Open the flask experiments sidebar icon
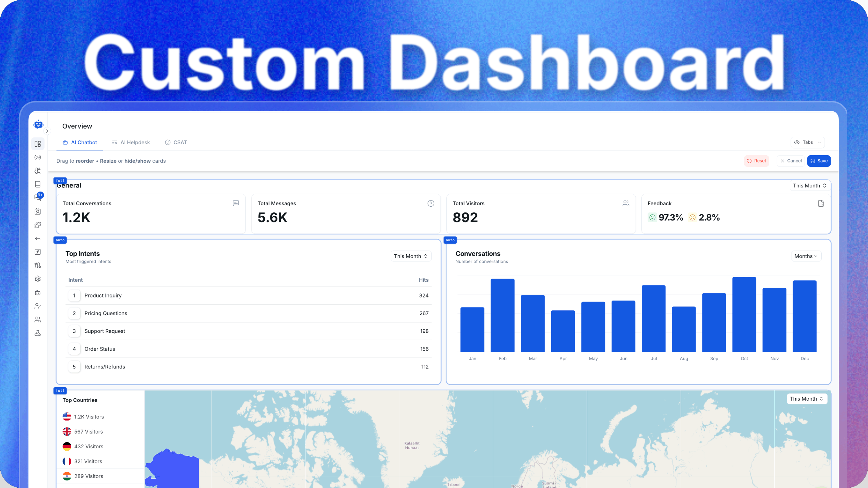Image resolution: width=868 pixels, height=488 pixels. [x=38, y=333]
